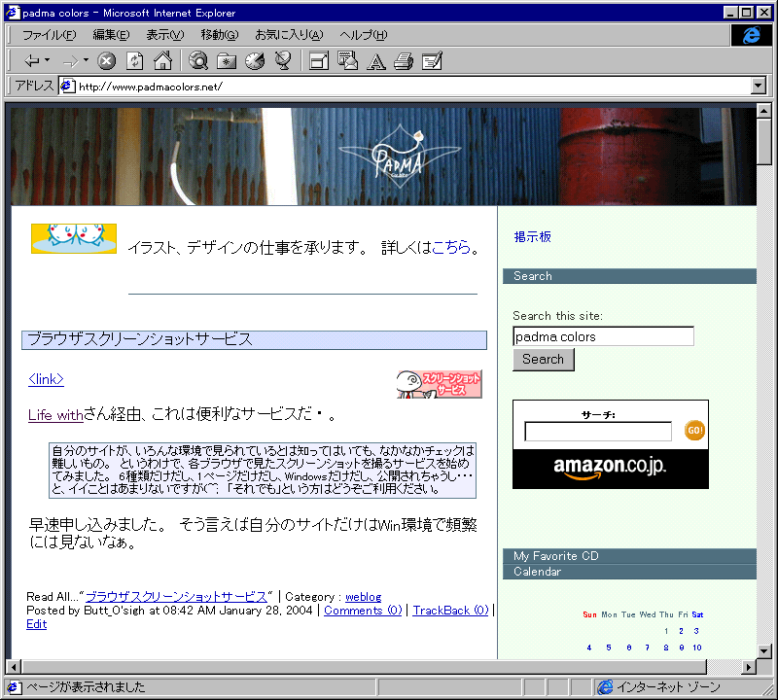Image resolution: width=778 pixels, height=700 pixels.
Task: Open the 表示(V) menu
Action: 164,35
